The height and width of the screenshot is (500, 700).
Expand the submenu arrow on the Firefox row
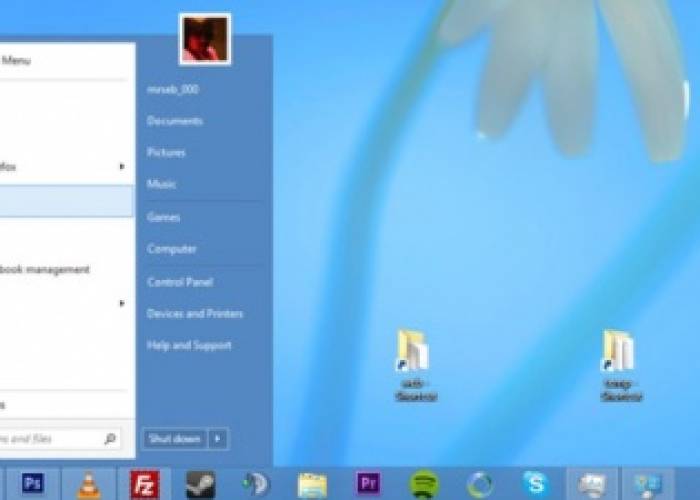click(121, 167)
